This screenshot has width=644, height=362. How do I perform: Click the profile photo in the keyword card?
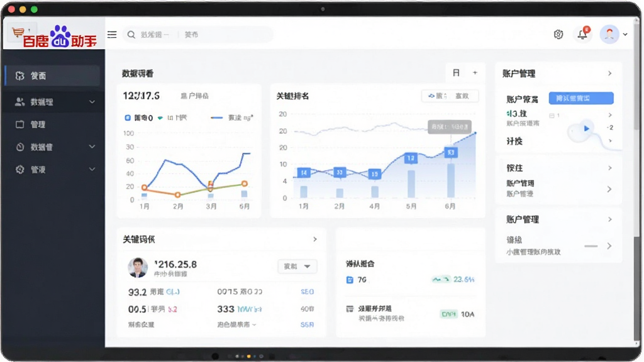tap(138, 267)
